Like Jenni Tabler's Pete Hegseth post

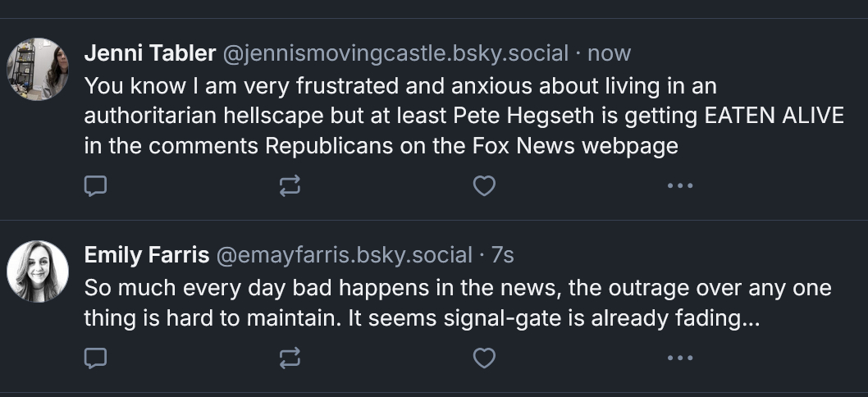pyautogui.click(x=485, y=186)
